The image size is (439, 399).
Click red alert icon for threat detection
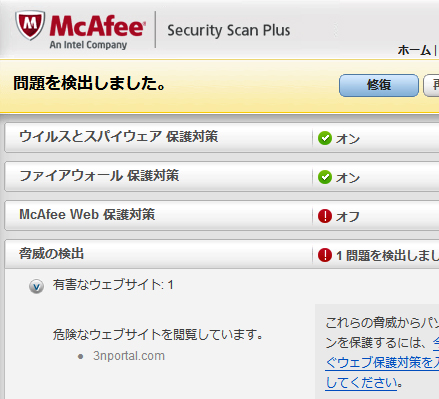click(x=325, y=255)
